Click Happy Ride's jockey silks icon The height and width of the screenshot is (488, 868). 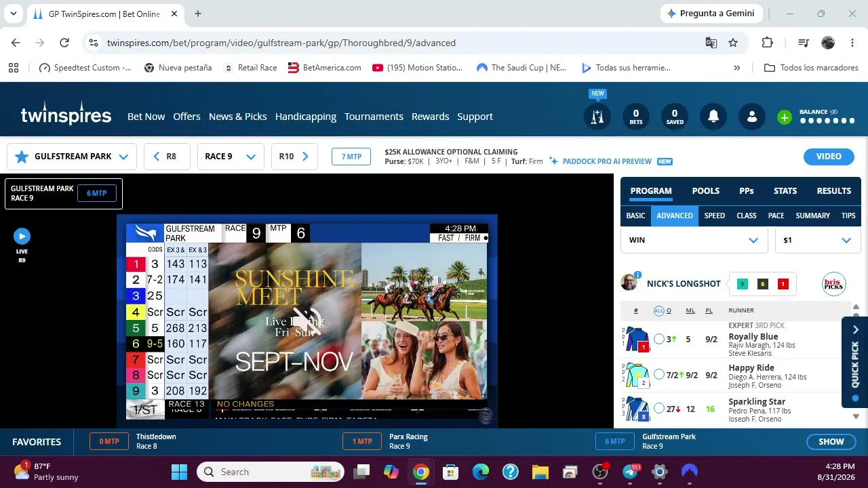pyautogui.click(x=637, y=375)
